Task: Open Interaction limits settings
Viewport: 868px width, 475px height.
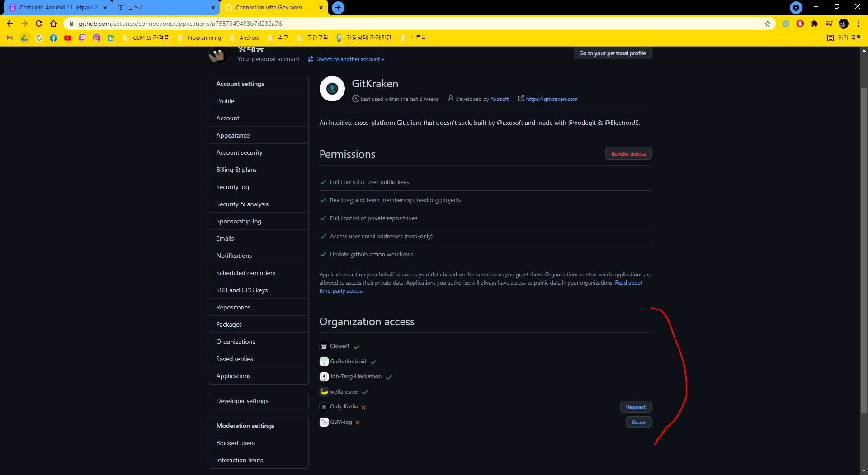Action: (259, 460)
